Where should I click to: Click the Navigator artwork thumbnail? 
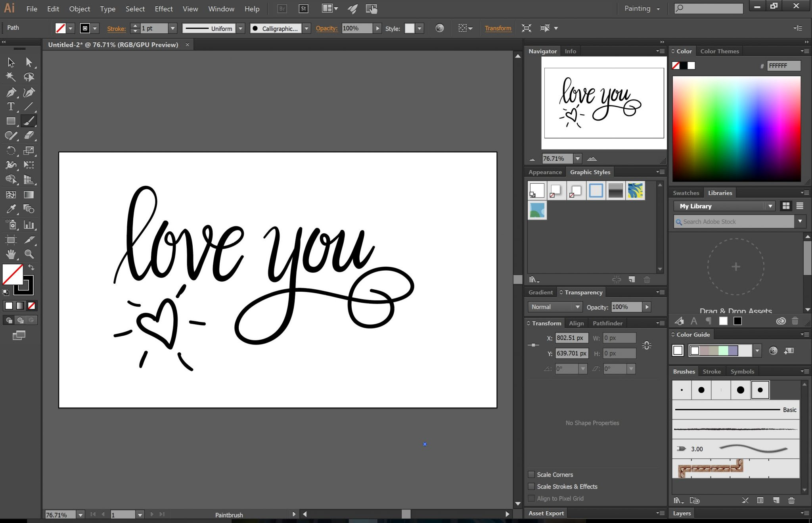(x=604, y=103)
